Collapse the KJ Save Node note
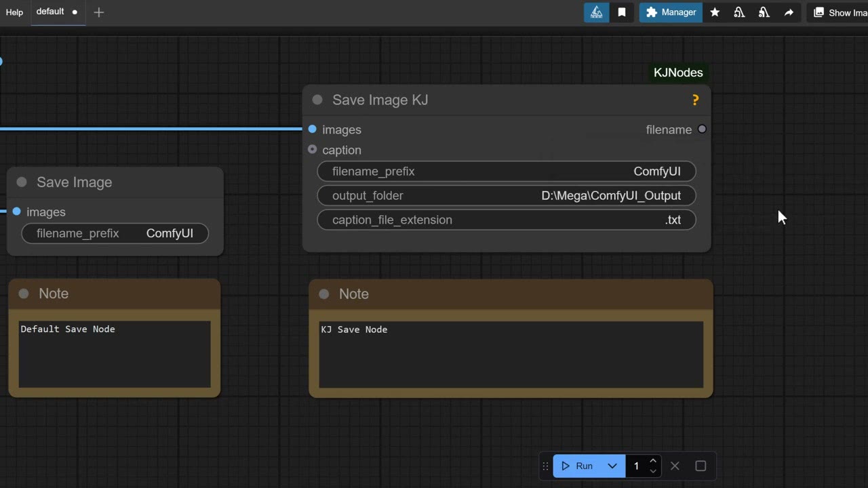The image size is (868, 488). click(x=324, y=294)
